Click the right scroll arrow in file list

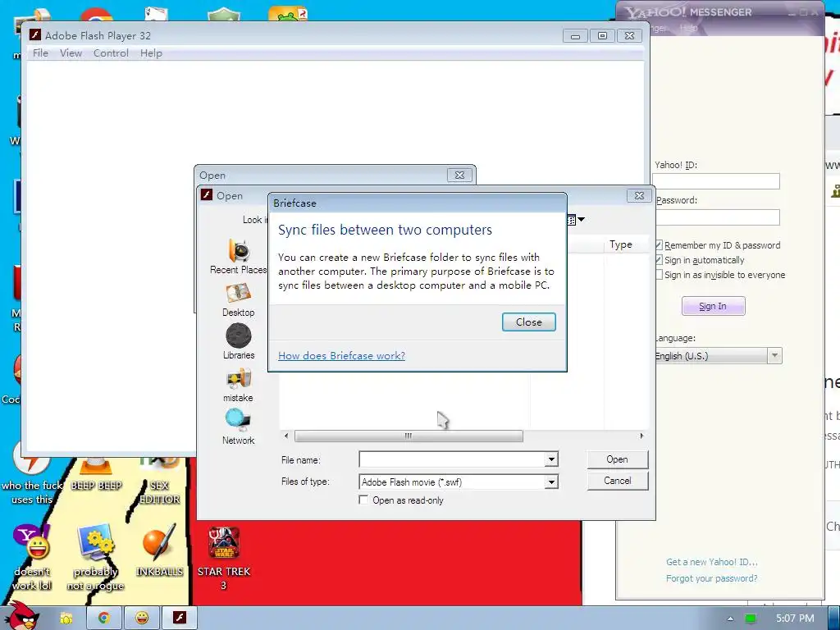tap(641, 436)
